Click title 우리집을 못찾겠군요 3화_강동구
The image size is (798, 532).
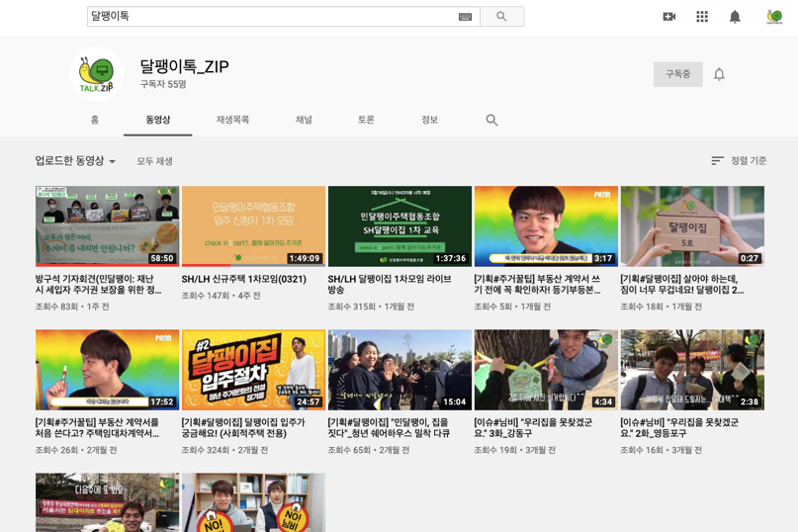[533, 428]
